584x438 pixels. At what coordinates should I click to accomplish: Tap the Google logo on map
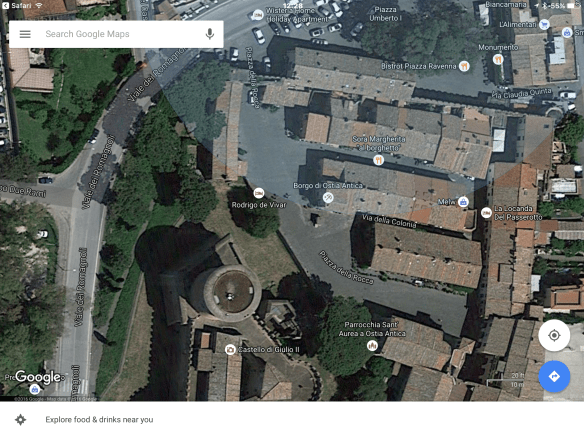(x=37, y=377)
